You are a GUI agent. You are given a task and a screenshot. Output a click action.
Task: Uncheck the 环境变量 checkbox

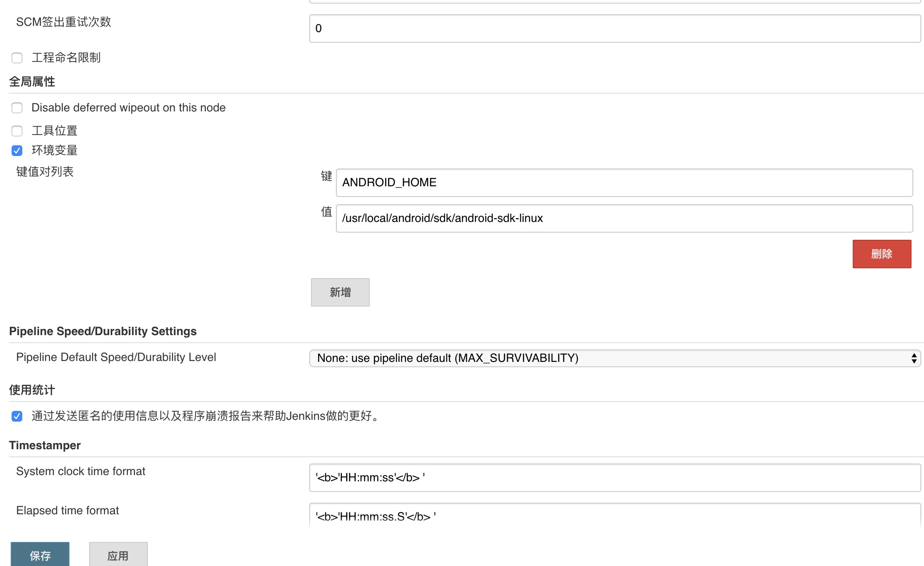[17, 151]
